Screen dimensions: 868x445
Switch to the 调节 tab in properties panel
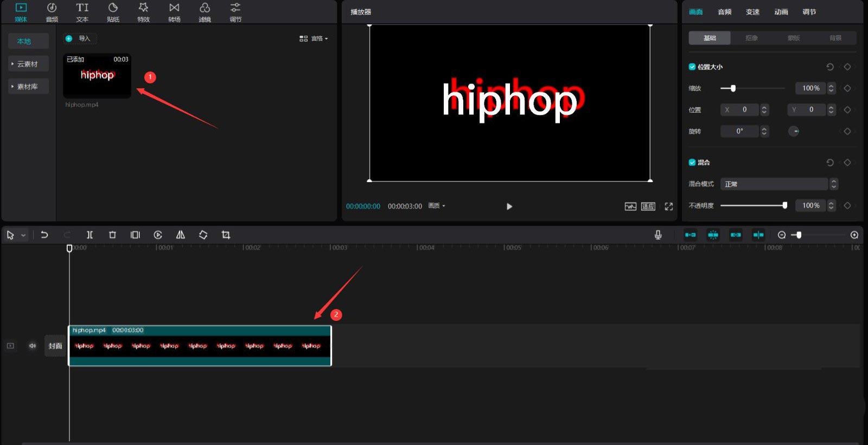tap(809, 12)
